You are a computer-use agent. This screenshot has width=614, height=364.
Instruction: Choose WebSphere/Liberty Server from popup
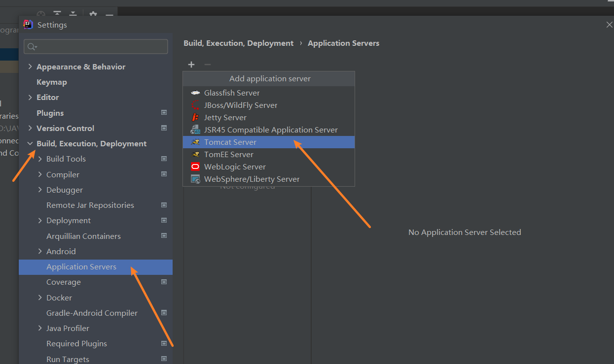click(x=269, y=179)
